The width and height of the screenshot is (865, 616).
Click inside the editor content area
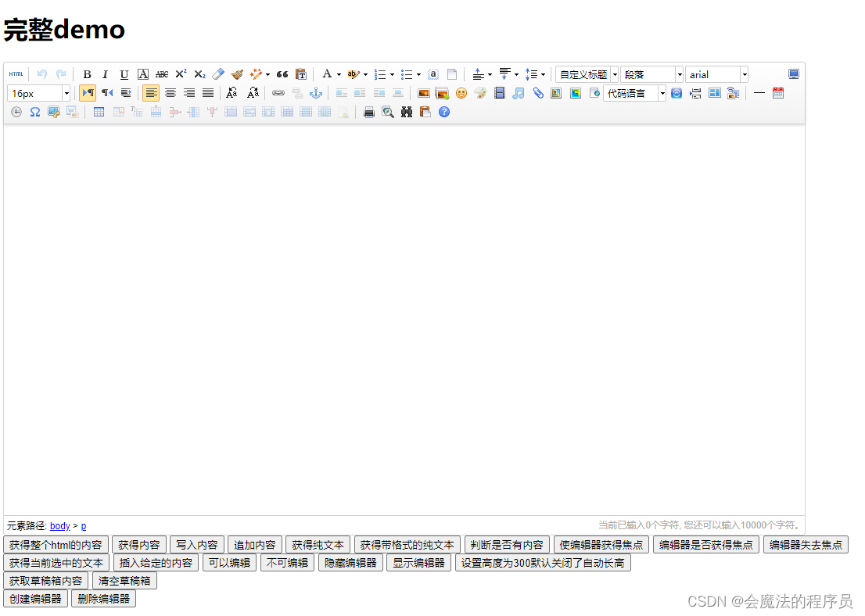pyautogui.click(x=404, y=320)
